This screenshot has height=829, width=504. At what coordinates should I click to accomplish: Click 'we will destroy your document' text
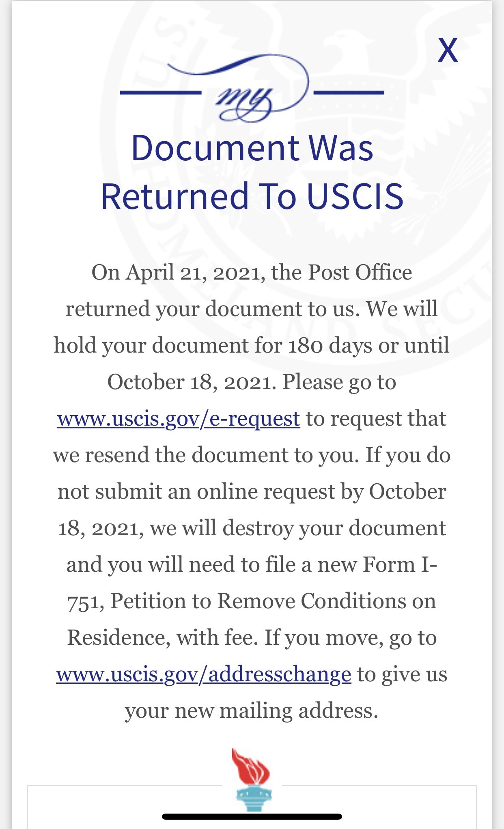pyautogui.click(x=298, y=528)
